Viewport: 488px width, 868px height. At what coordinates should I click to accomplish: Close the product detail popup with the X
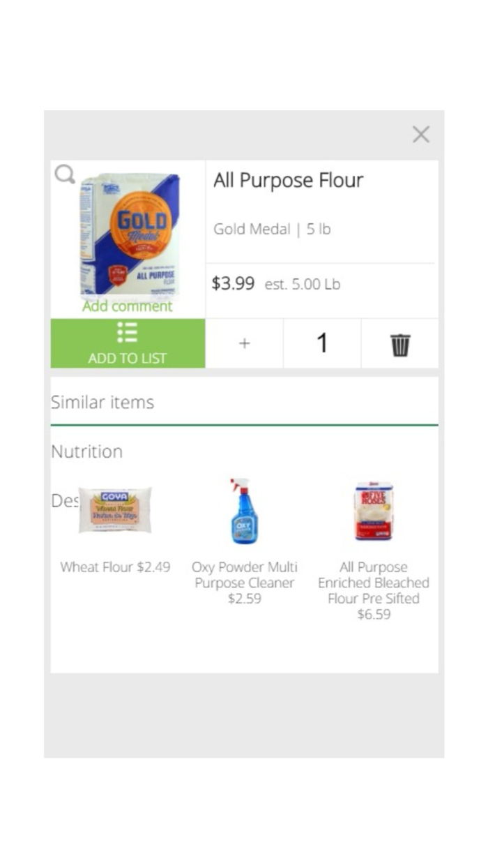click(421, 135)
